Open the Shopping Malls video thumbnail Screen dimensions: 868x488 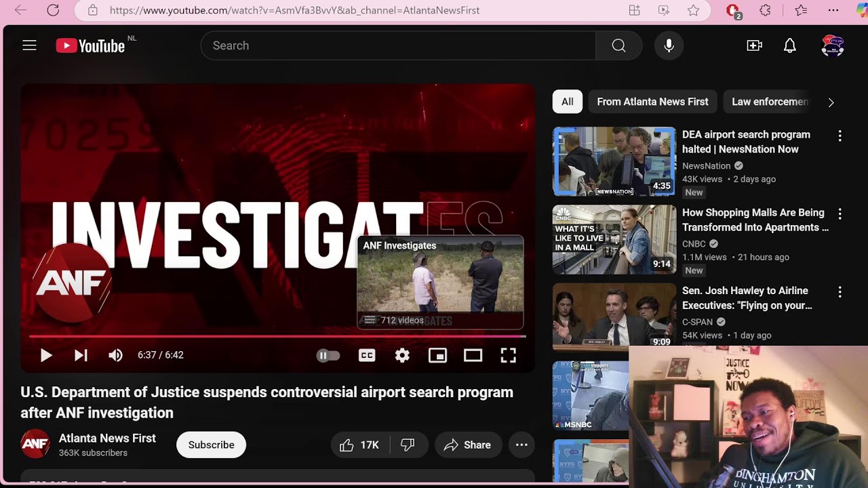pyautogui.click(x=614, y=239)
